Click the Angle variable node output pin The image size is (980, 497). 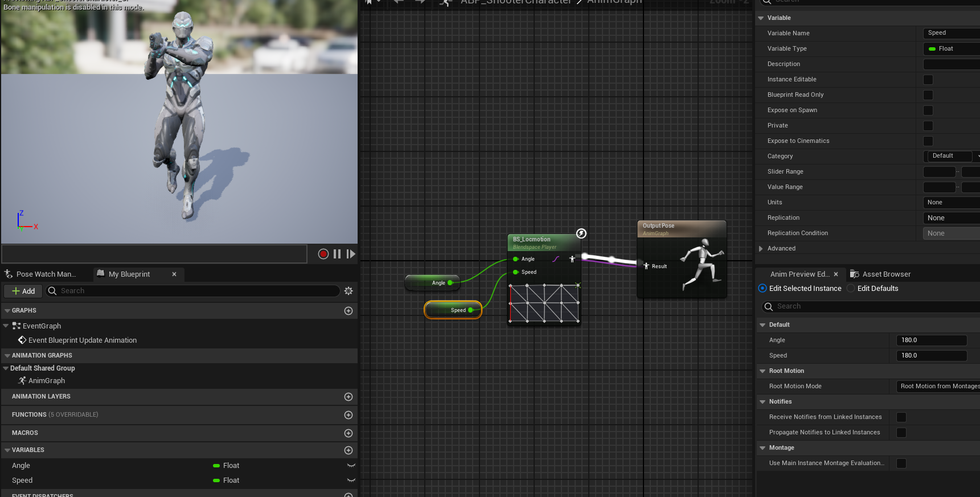[x=450, y=282]
